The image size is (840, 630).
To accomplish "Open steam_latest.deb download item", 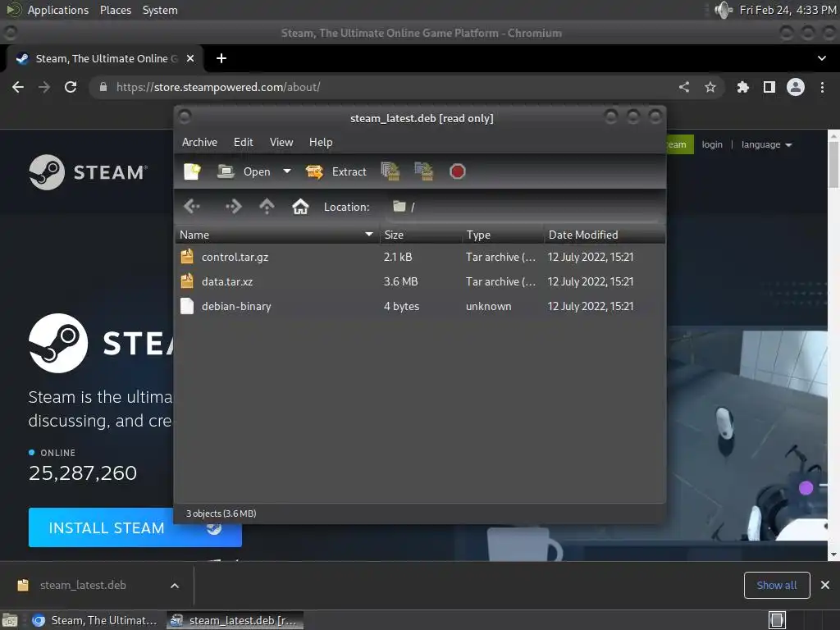I will pos(83,585).
